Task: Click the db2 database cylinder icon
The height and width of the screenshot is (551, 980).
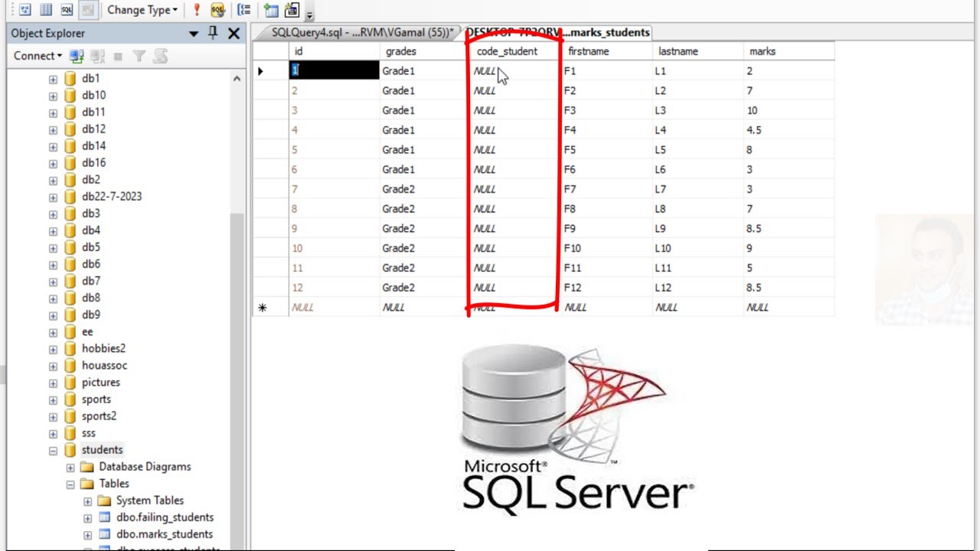Action: [x=70, y=179]
